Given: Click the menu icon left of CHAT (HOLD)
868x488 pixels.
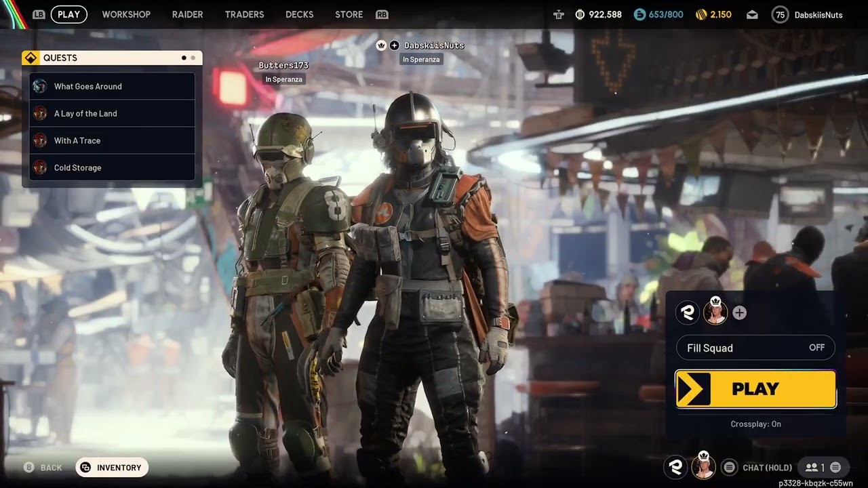Looking at the screenshot, I should pyautogui.click(x=729, y=467).
